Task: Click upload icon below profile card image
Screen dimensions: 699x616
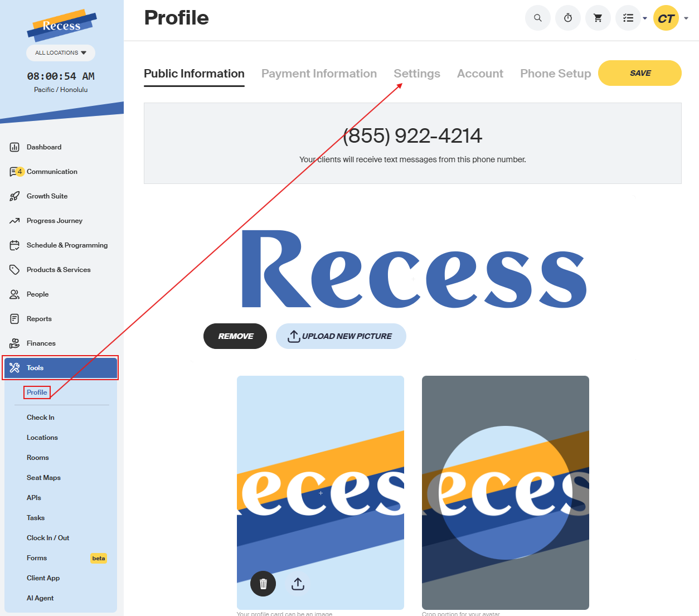Action: click(x=298, y=584)
